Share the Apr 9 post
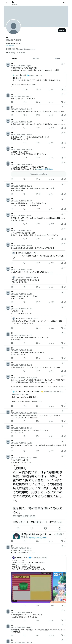Image resolution: width=72 pixels, height=644 pixels. coord(65,89)
